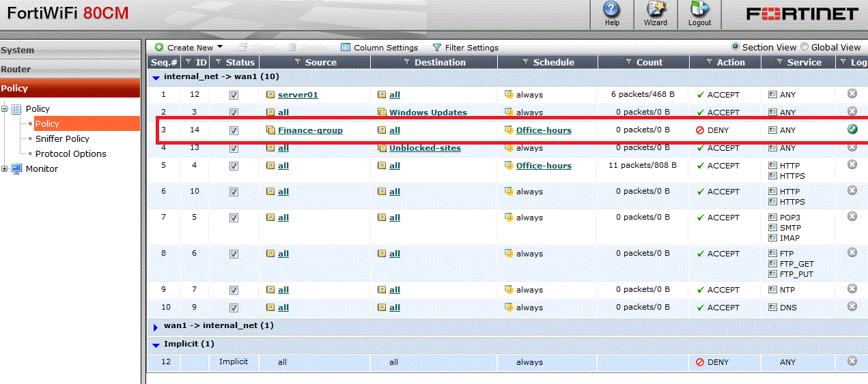Viewport: 868px width, 384px height.
Task: Collapse the Policy tree node
Action: tap(5, 108)
